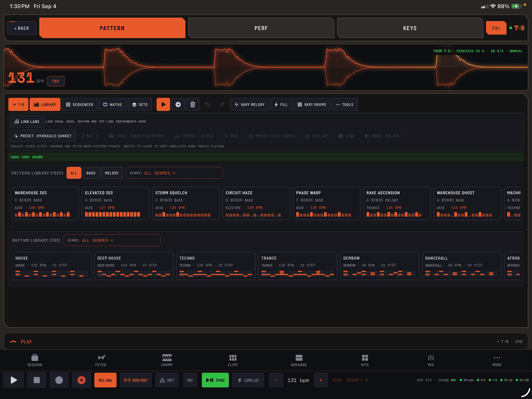Viewport: 532px width, 399px height.
Task: Select the Warehouse 303 pattern card
Action: click(45, 203)
